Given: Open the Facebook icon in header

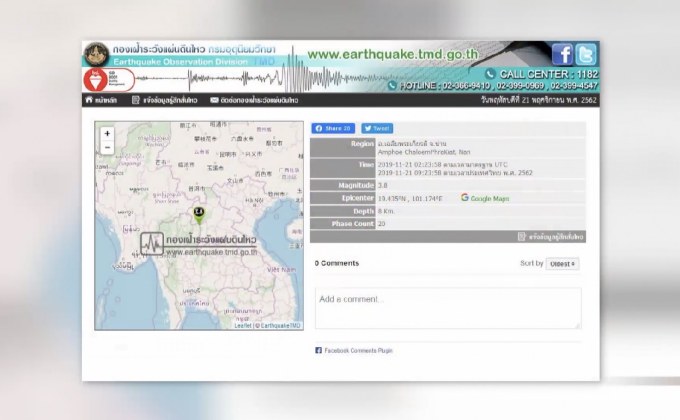Looking at the screenshot, I should [x=563, y=55].
